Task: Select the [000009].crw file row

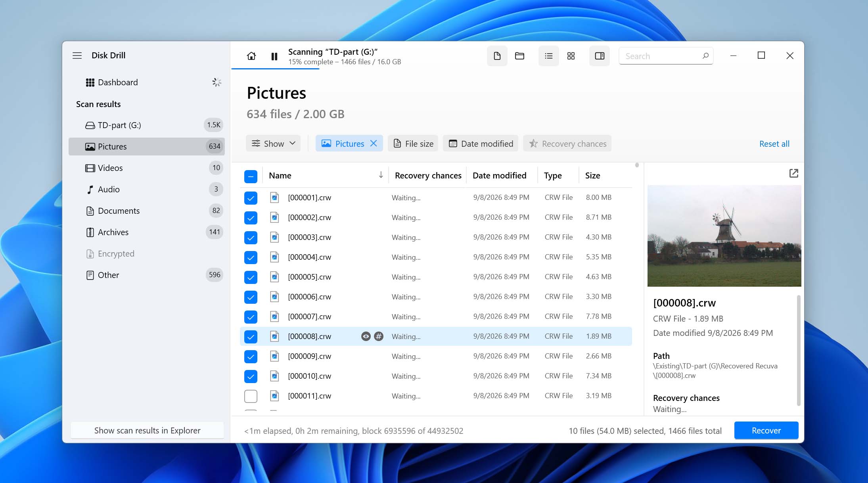Action: [436, 356]
